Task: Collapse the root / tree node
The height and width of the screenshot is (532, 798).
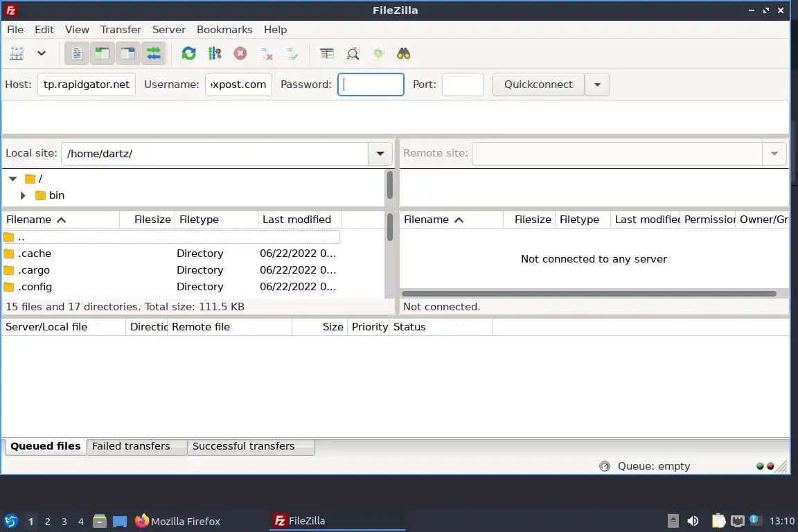Action: (x=12, y=179)
